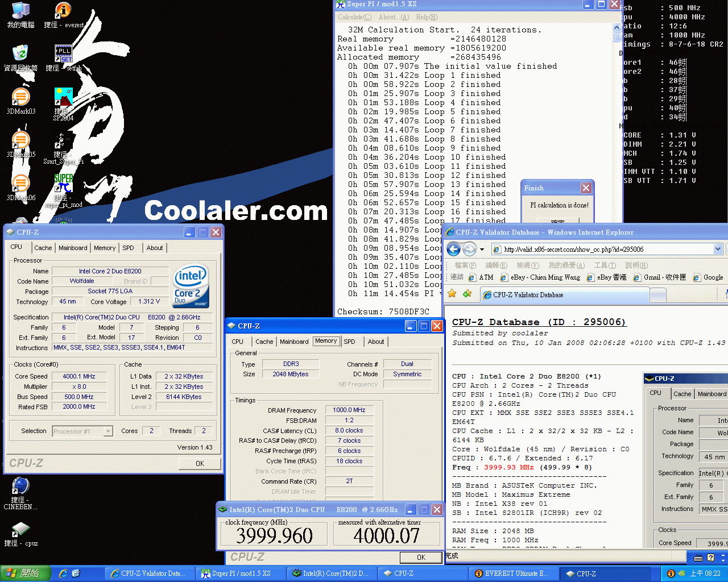The width and height of the screenshot is (728, 582).
Task: Select SPD tab in left CPU-Z window
Action: coord(129,248)
